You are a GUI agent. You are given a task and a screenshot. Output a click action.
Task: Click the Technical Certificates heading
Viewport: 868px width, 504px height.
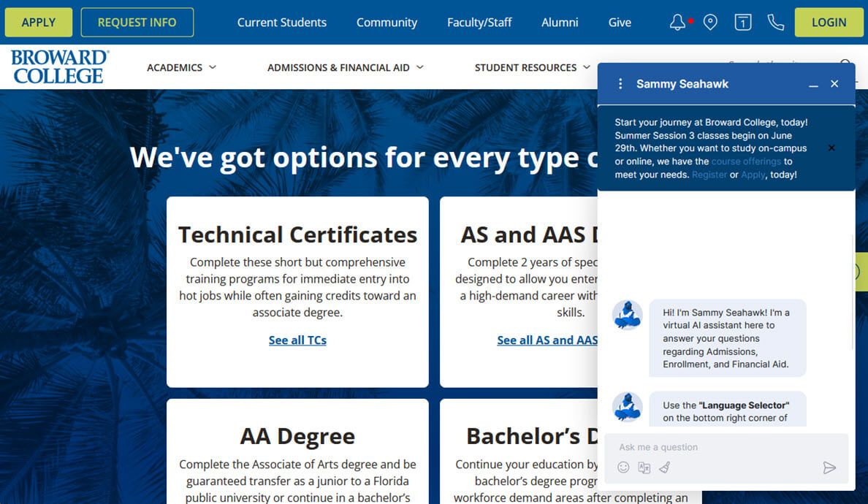(297, 234)
